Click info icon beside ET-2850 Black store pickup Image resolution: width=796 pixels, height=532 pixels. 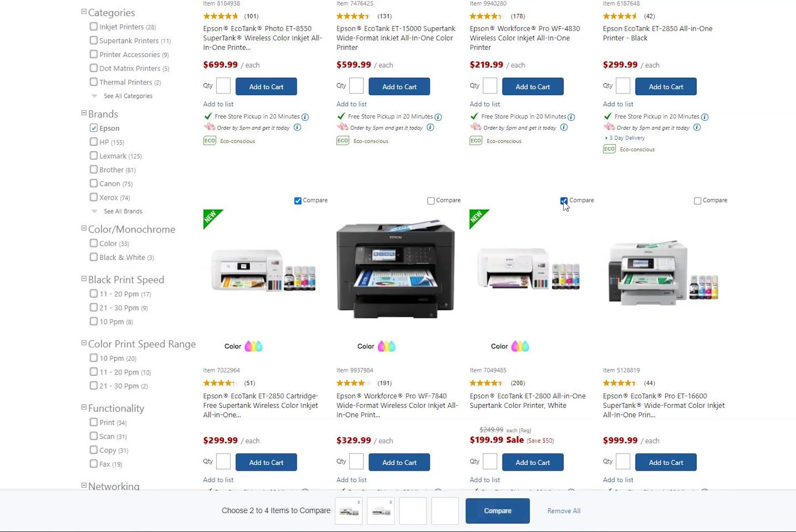tap(705, 117)
